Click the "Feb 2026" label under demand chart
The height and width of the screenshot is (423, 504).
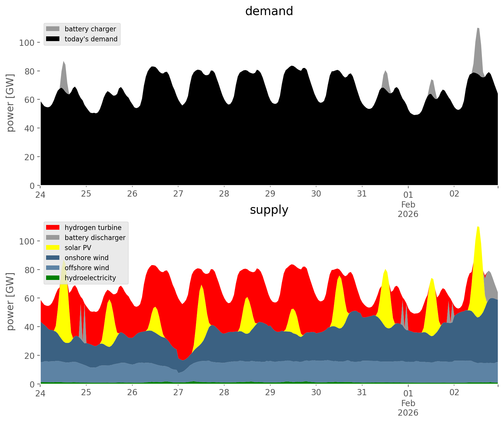pyautogui.click(x=408, y=209)
